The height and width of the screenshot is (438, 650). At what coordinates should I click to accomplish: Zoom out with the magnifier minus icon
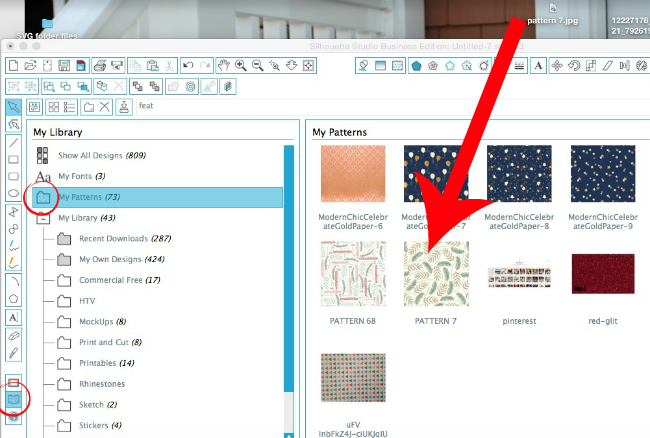point(258,65)
